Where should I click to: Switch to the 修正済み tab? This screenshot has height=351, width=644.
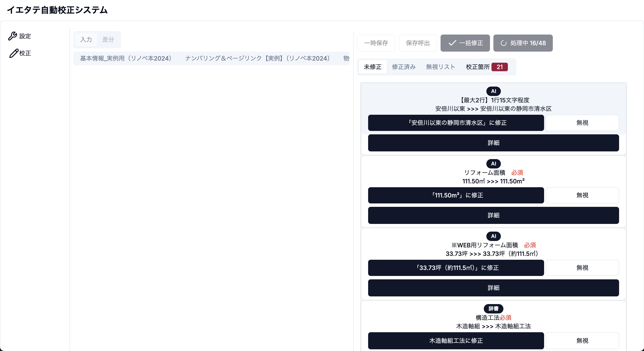pos(404,67)
